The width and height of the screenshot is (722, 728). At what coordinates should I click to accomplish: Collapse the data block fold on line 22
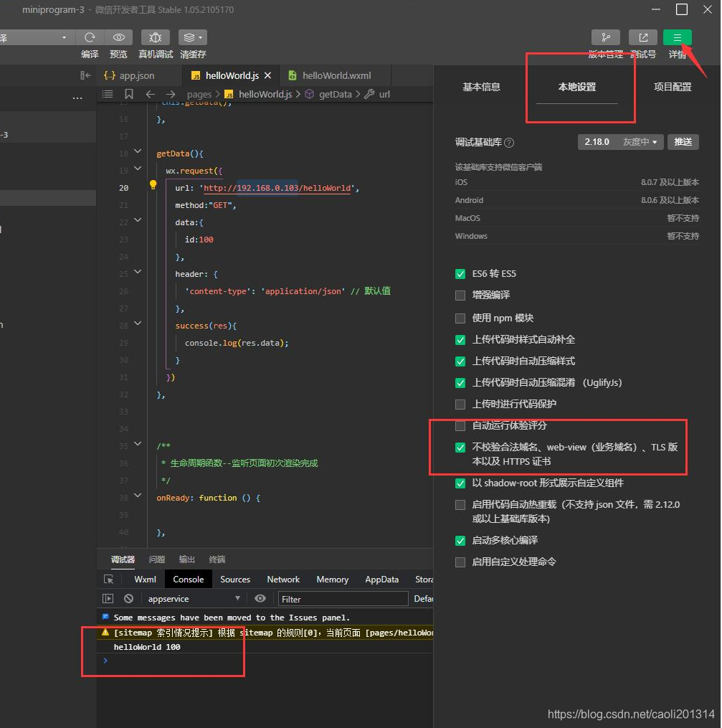(x=138, y=220)
